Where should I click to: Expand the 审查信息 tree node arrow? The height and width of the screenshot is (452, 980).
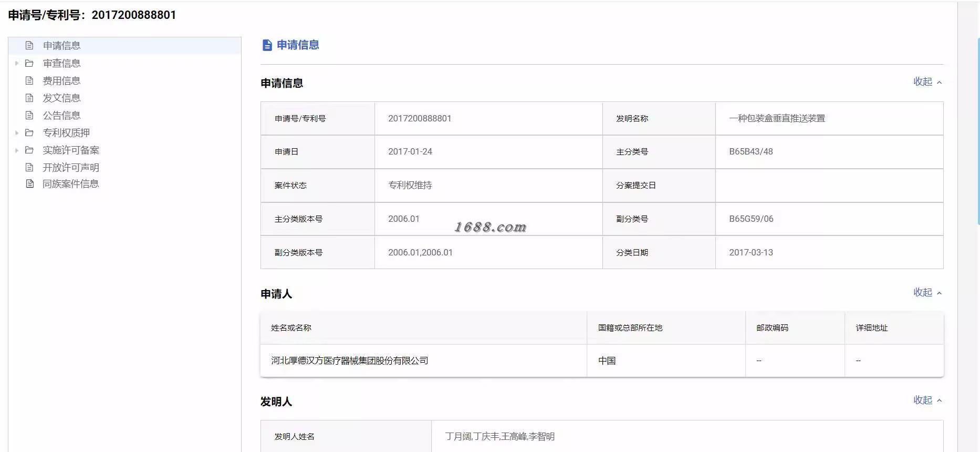point(17,63)
